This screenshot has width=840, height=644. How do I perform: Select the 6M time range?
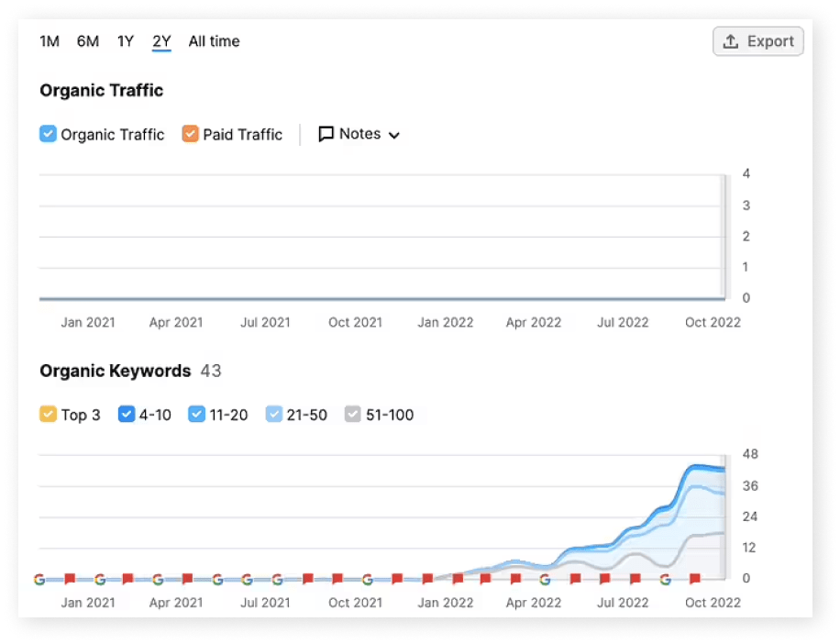click(x=88, y=41)
